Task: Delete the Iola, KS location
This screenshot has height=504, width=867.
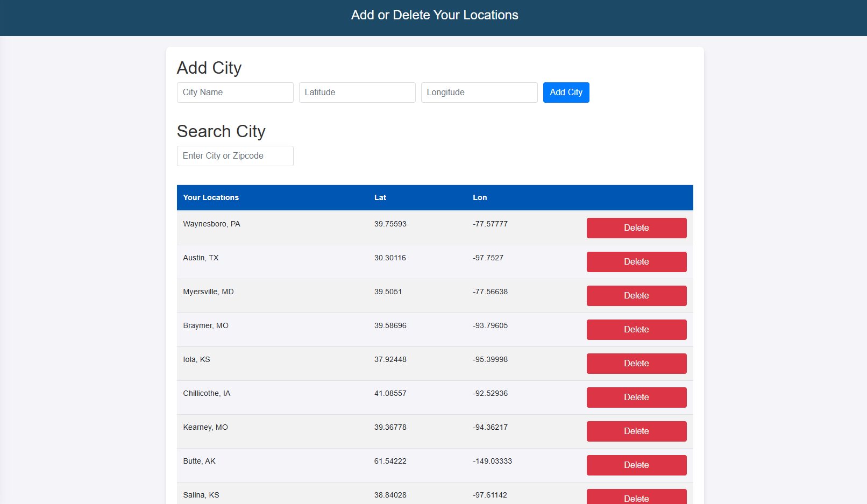Action: [636, 364]
